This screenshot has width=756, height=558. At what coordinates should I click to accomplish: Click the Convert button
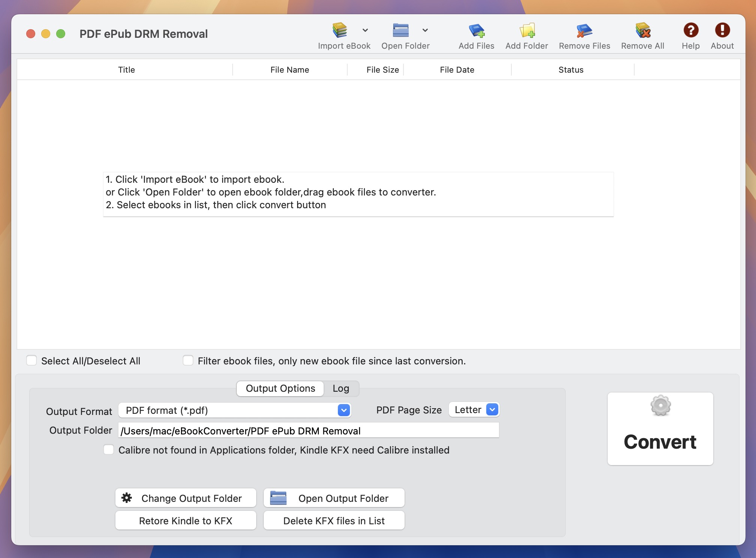[x=660, y=428]
